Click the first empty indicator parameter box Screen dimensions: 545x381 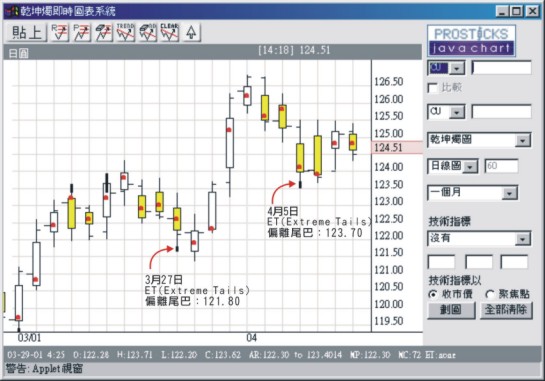pyautogui.click(x=441, y=262)
